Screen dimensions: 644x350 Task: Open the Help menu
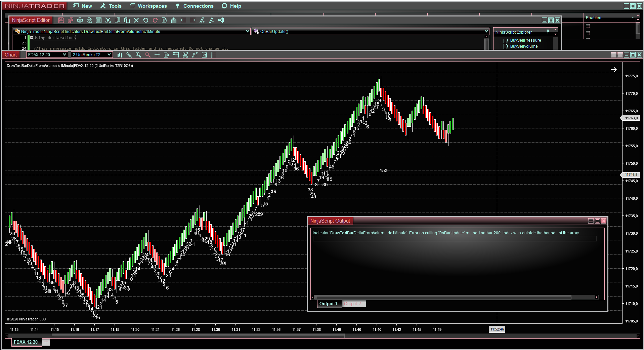coord(231,6)
